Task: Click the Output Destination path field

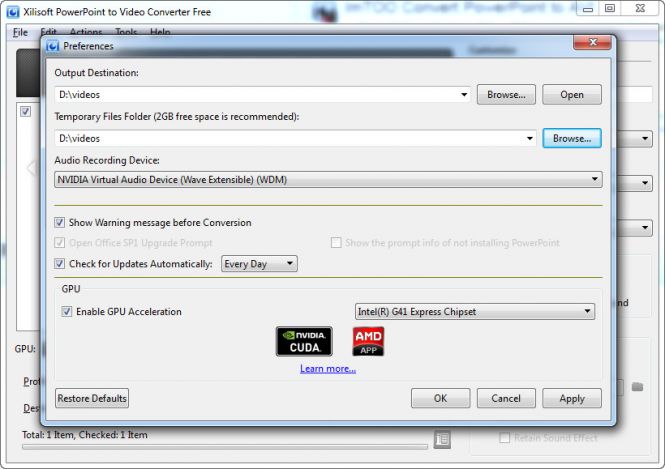Action: (x=263, y=95)
